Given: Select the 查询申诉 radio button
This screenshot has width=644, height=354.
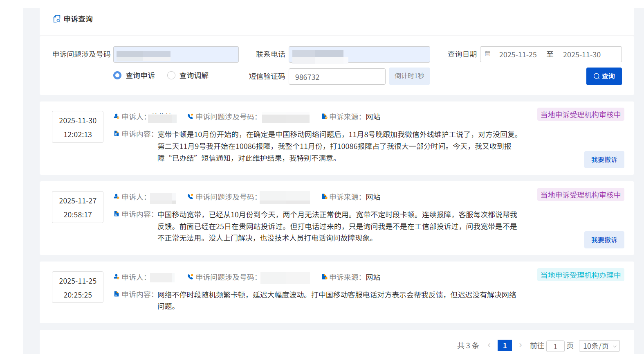Looking at the screenshot, I should point(117,75).
